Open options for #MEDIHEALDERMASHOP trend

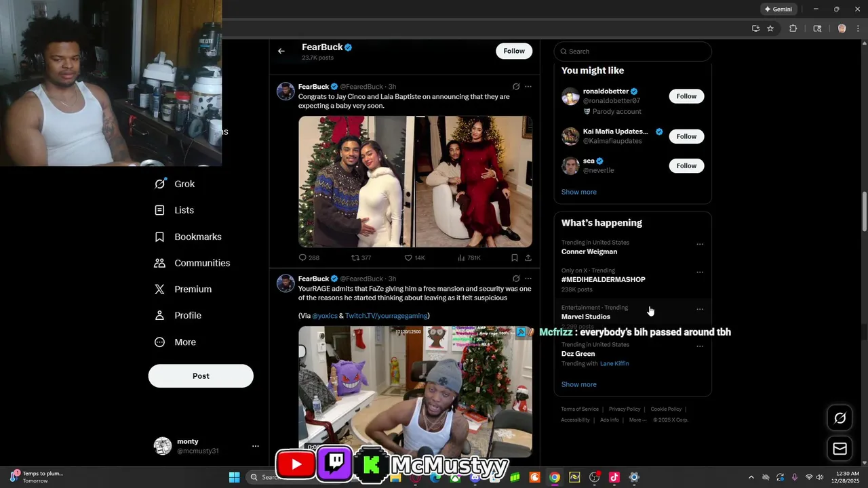click(700, 272)
